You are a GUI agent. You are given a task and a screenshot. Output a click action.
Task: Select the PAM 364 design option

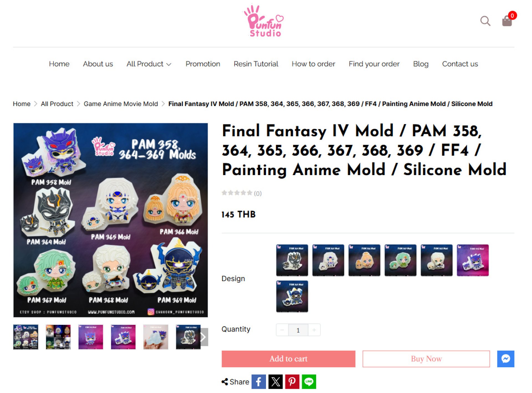[292, 260]
